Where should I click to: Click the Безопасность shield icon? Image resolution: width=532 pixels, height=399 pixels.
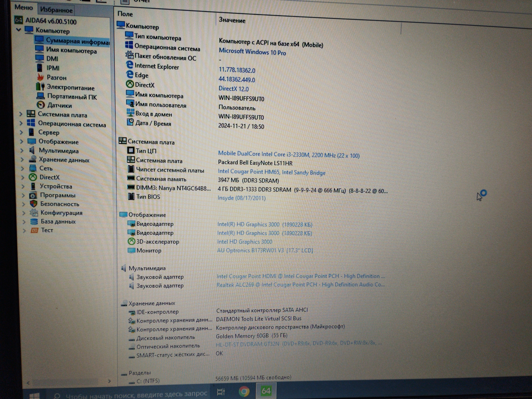[x=34, y=204]
